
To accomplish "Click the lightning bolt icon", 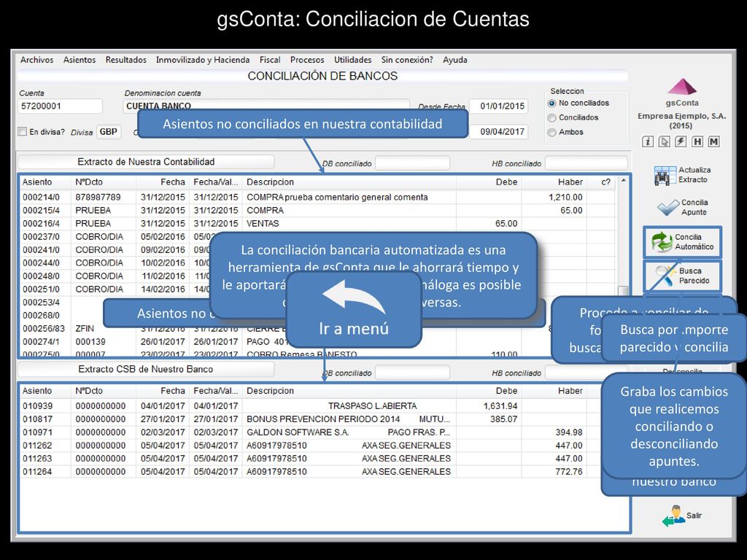I will tap(681, 141).
